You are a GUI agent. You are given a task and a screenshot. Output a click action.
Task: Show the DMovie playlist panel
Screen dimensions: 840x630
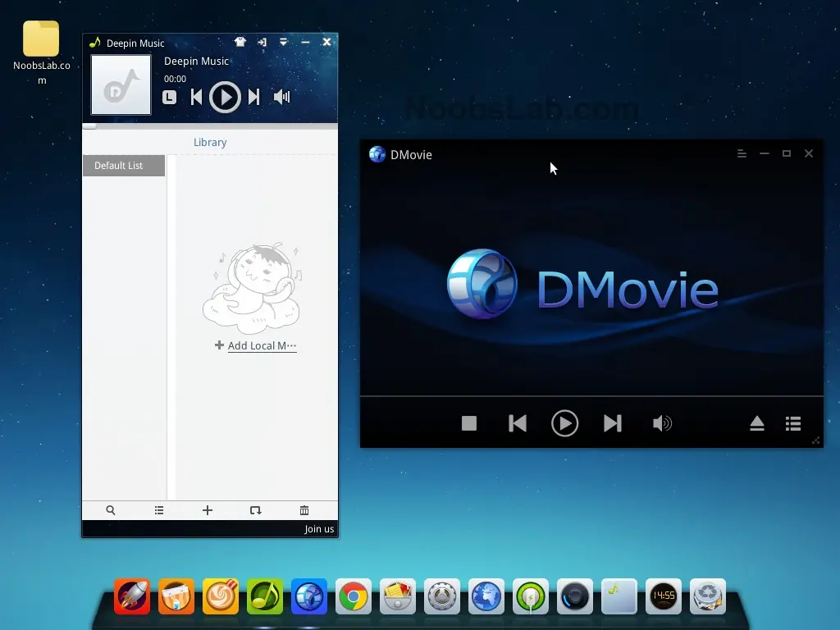pyautogui.click(x=793, y=423)
